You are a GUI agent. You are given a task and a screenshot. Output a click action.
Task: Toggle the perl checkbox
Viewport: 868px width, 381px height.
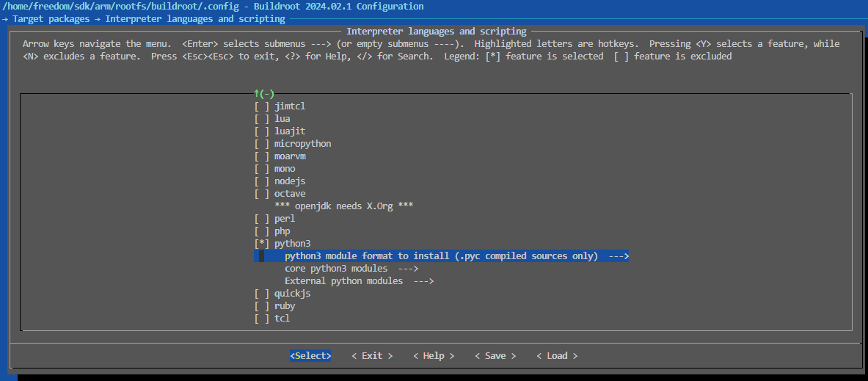pos(262,218)
